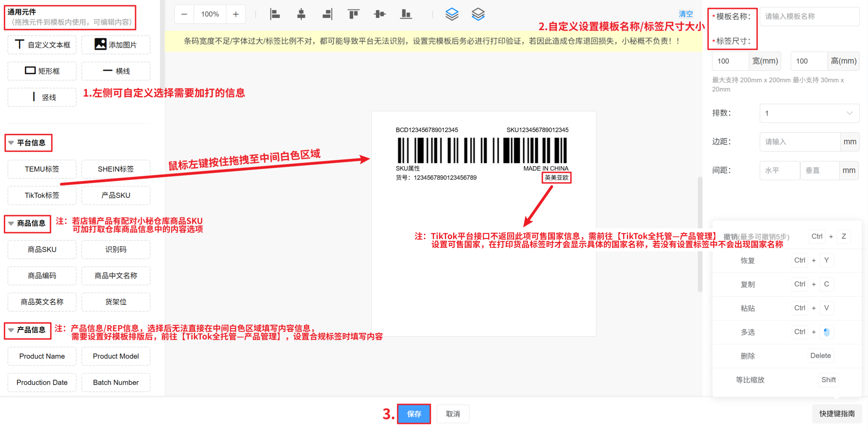The width and height of the screenshot is (868, 428).
Task: Click the zoom in plus button
Action: pyautogui.click(x=236, y=14)
